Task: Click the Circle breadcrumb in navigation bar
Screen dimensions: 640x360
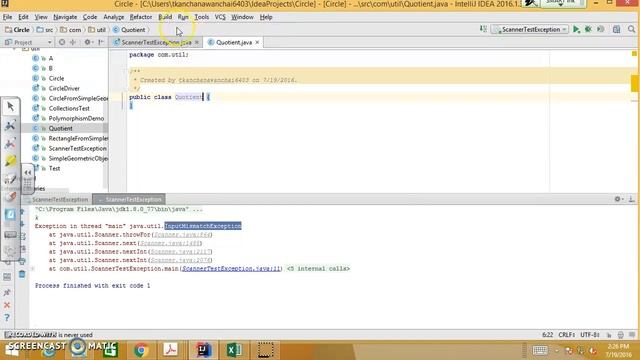Action: [x=17, y=30]
